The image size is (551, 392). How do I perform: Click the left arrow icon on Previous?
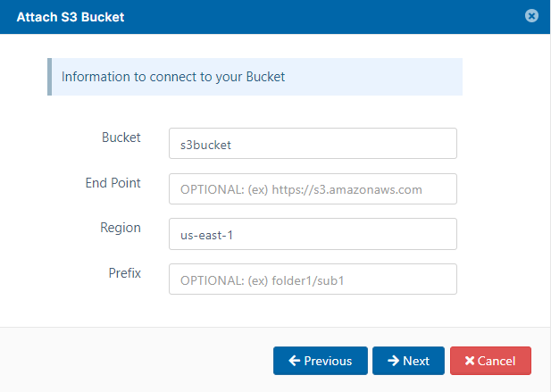(x=293, y=361)
